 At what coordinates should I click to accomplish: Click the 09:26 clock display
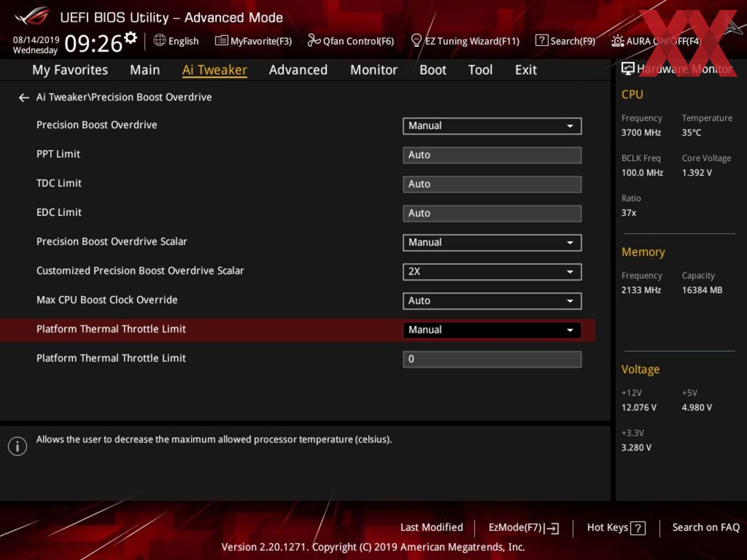tap(93, 43)
